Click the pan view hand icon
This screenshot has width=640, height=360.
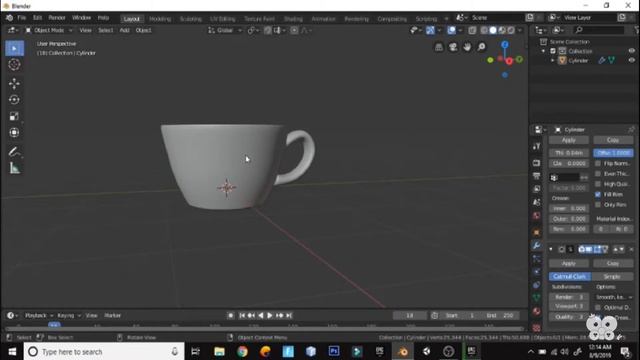click(467, 47)
